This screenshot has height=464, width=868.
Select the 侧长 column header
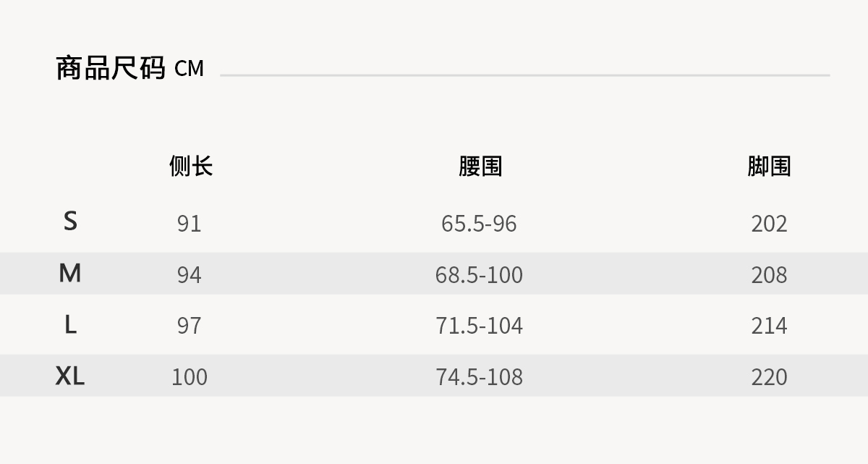[191, 166]
